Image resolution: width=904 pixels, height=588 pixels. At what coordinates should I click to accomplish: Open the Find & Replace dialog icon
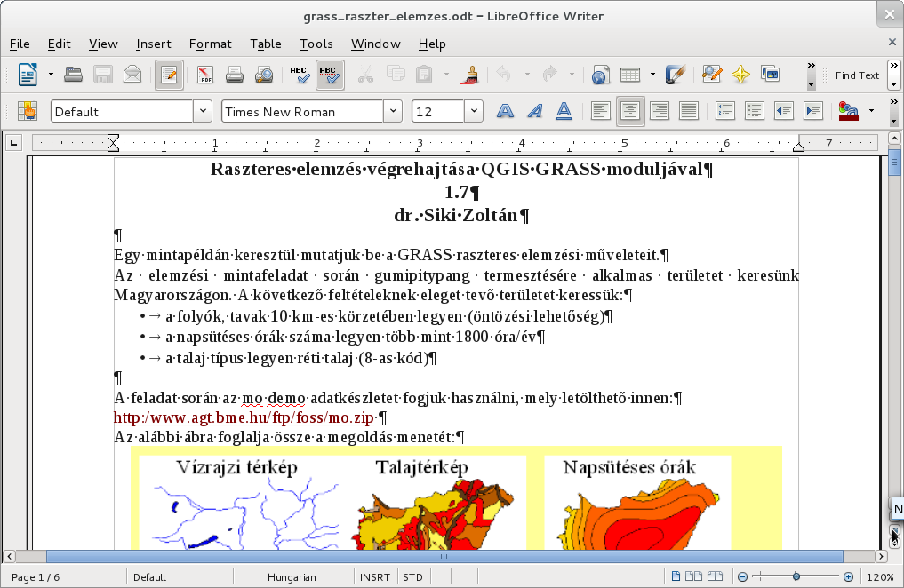pyautogui.click(x=712, y=75)
